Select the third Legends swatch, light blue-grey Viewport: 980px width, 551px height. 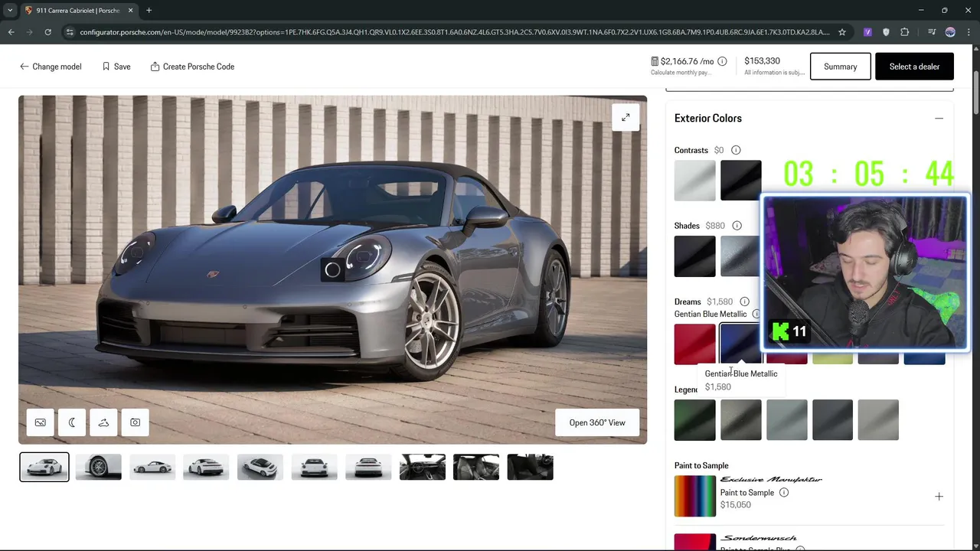pyautogui.click(x=786, y=420)
